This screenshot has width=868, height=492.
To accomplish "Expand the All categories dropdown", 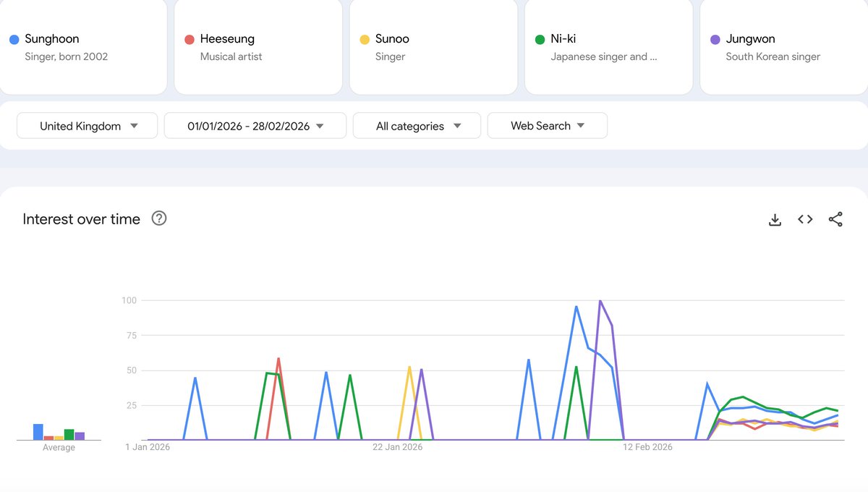I will [417, 126].
